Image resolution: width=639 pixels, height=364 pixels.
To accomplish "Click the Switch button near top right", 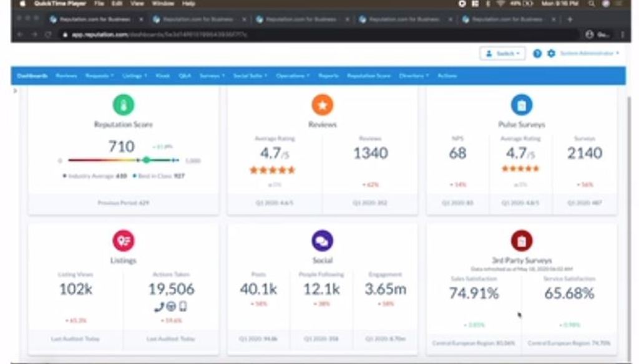I will [503, 53].
